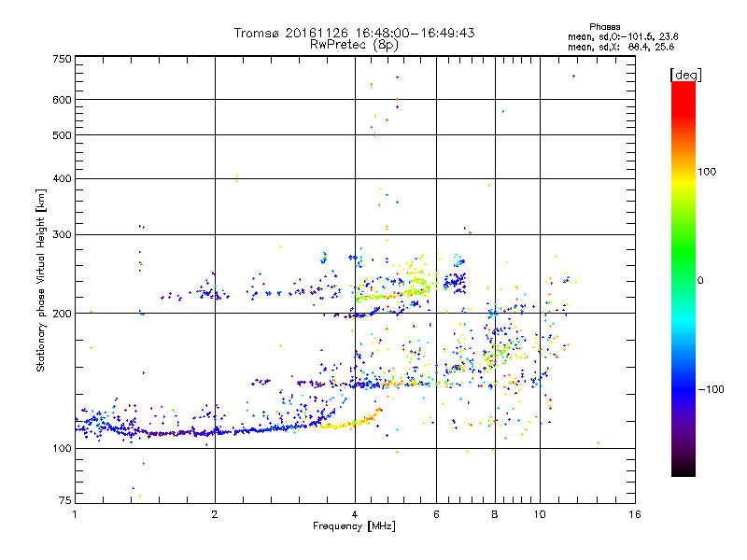Click the x-axis tick label '6'
Viewport: 747px width, 560px height.
coord(436,514)
